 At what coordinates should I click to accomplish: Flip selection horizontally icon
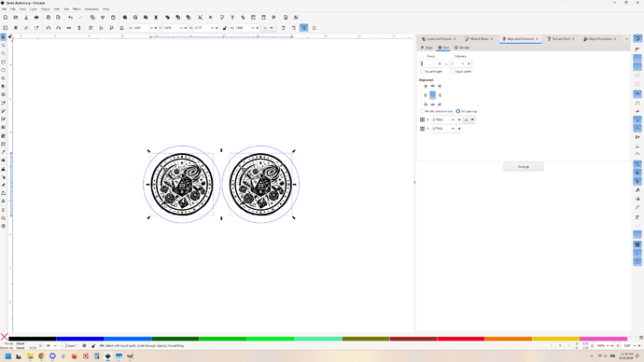tap(69, 28)
